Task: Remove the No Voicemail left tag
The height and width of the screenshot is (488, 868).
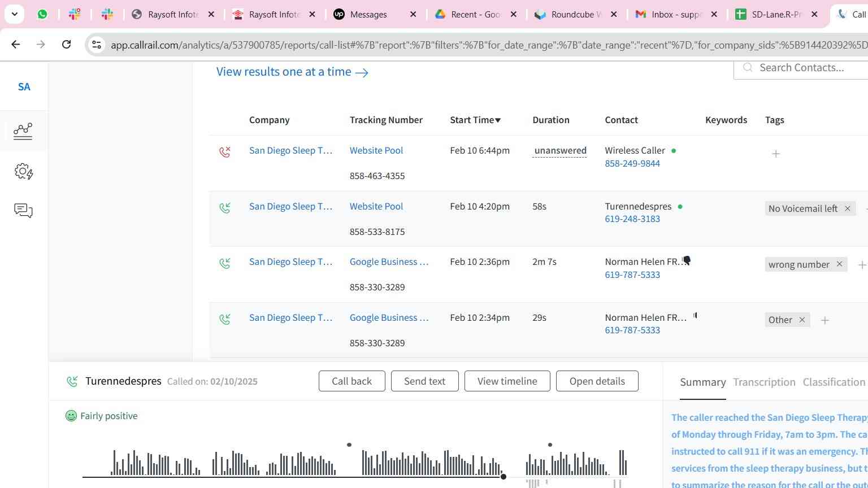Action: tap(847, 208)
